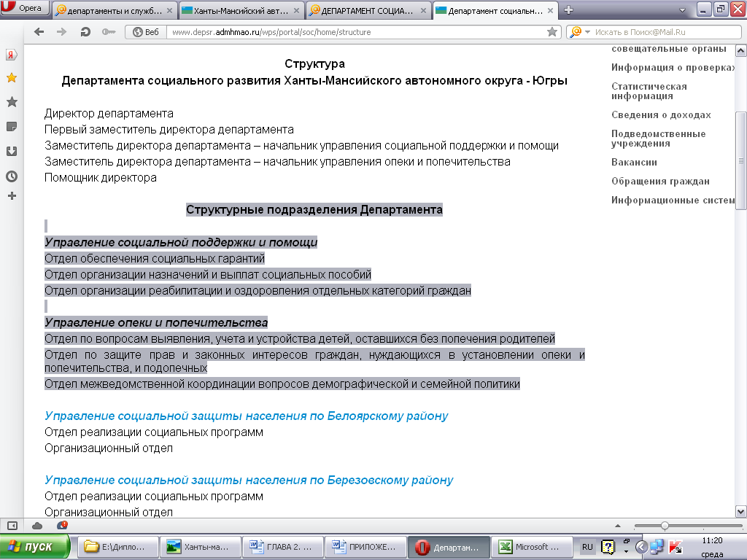The image size is (747, 560).
Task: Click the Помощник директора text
Action: click(x=101, y=178)
